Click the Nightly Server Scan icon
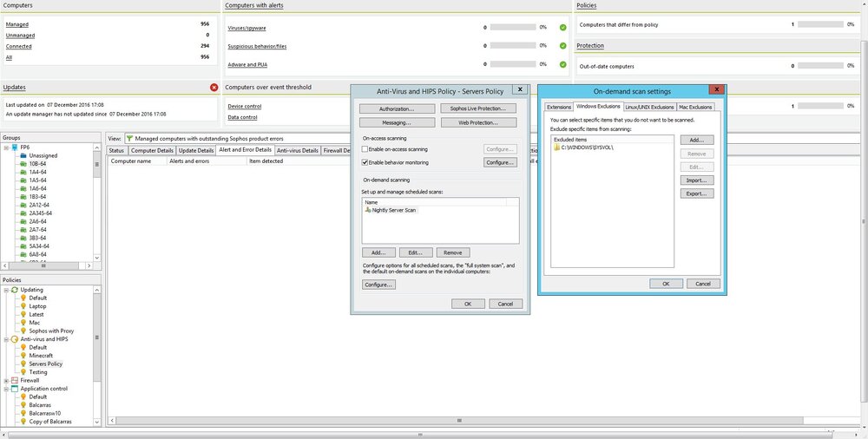 coord(368,210)
